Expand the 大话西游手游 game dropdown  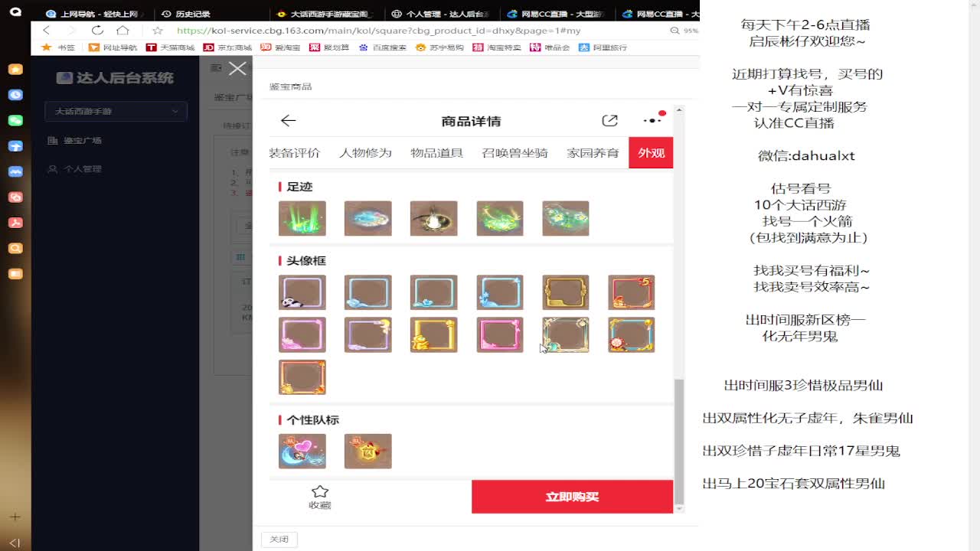[x=116, y=111]
